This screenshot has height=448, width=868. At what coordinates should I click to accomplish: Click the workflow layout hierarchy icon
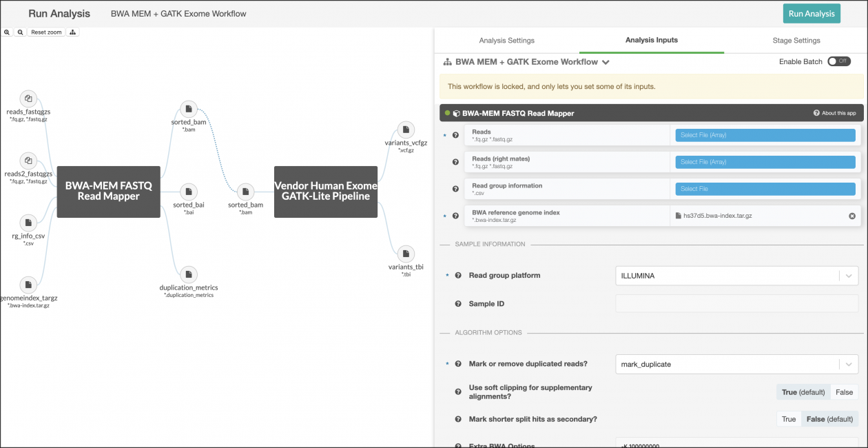pos(72,32)
